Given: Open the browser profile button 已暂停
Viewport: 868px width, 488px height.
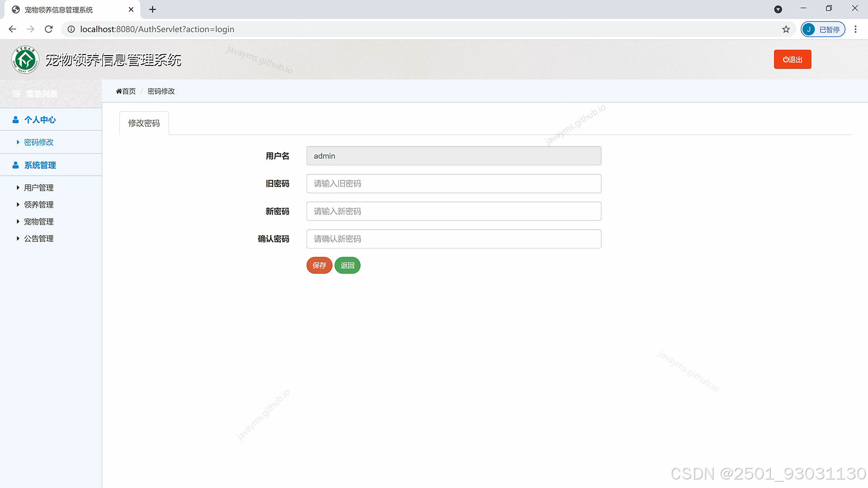Looking at the screenshot, I should point(823,29).
